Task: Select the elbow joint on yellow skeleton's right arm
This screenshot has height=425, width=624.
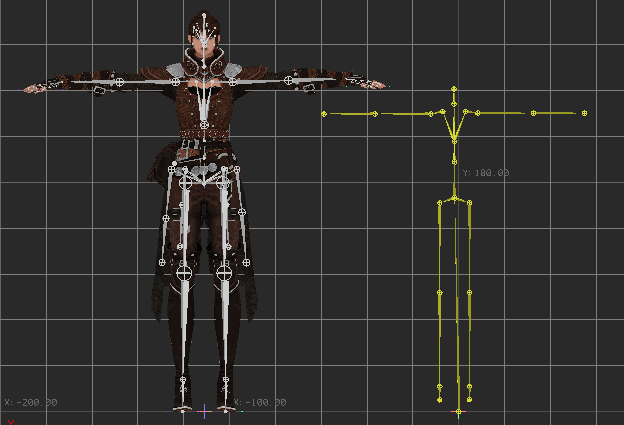Action: 533,113
